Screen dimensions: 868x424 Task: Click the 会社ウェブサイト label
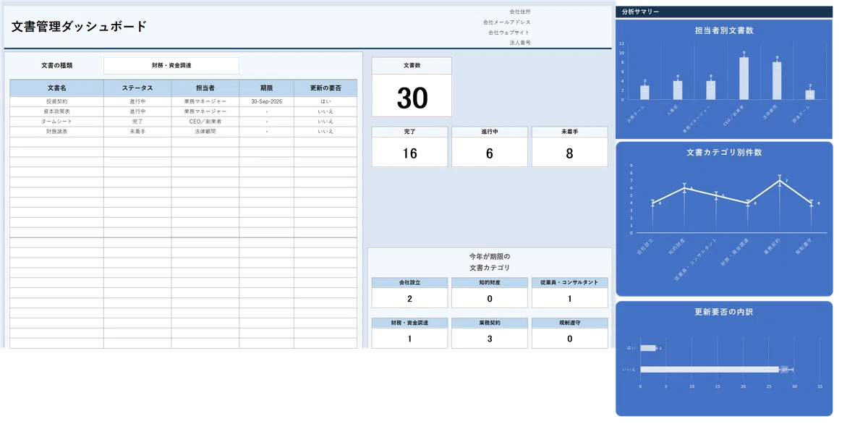point(509,33)
